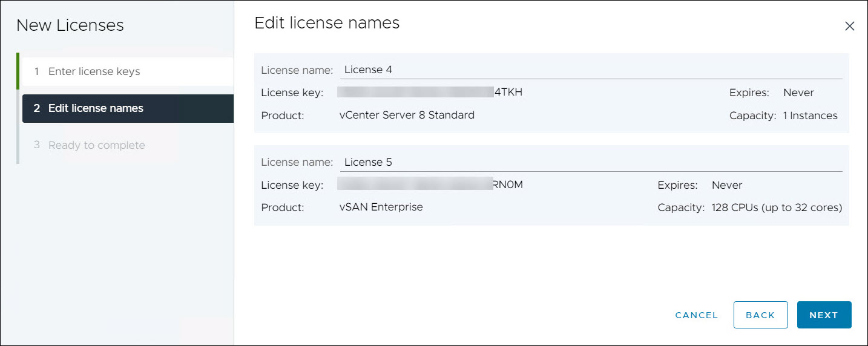Viewport: 868px width, 346px height.
Task: Proceed by clicking NEXT
Action: [x=824, y=315]
